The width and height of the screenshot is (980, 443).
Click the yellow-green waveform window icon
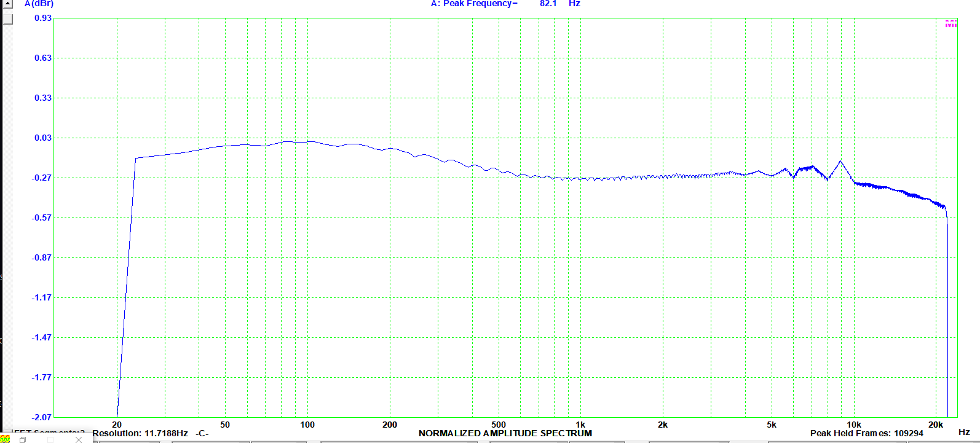pyautogui.click(x=5, y=439)
